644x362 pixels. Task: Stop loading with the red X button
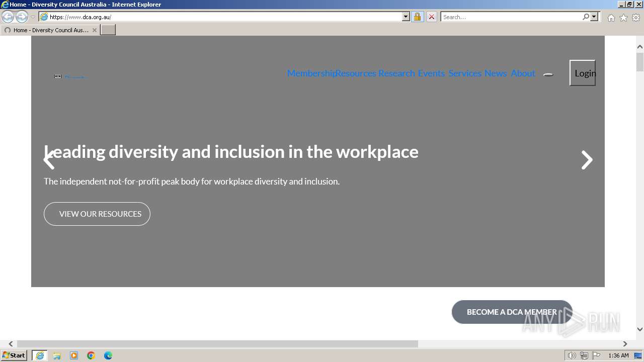pyautogui.click(x=432, y=17)
